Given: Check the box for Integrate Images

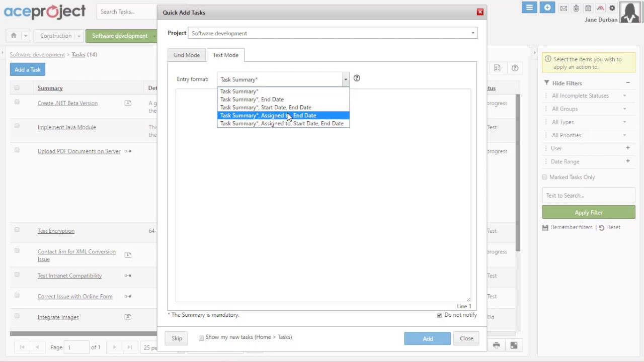Looking at the screenshot, I should point(17,316).
